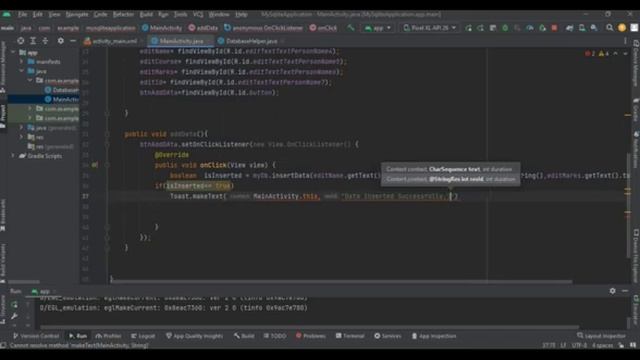Expand the manifests folder
The image size is (640, 360).
(22, 62)
